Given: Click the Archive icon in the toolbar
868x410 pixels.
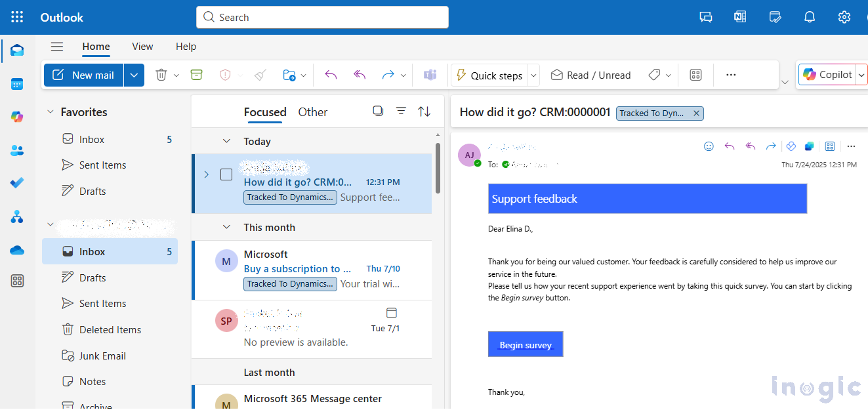Looking at the screenshot, I should click(196, 75).
